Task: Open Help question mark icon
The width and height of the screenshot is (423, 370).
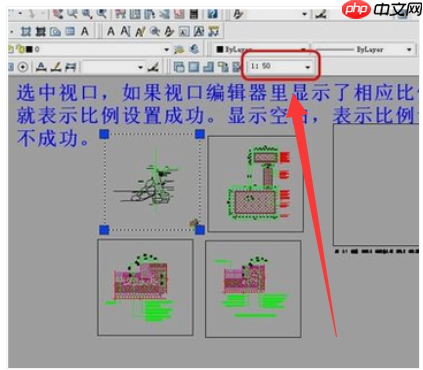Action: click(213, 14)
